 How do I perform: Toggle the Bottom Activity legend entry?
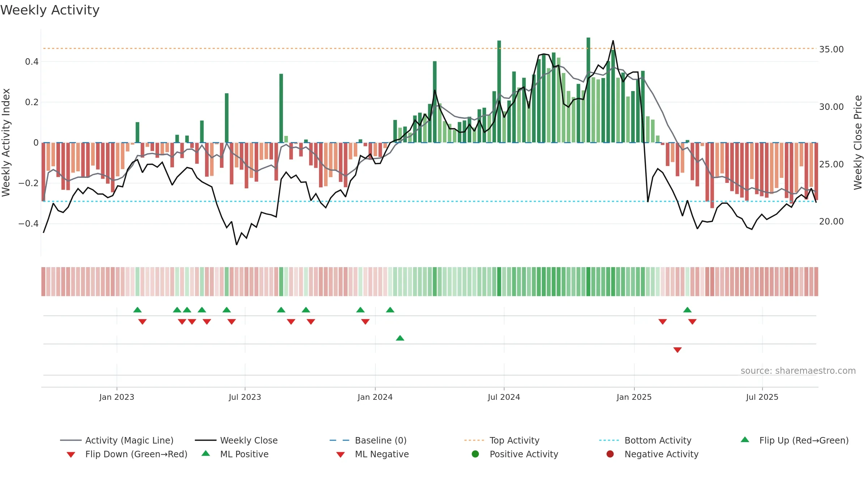point(645,440)
